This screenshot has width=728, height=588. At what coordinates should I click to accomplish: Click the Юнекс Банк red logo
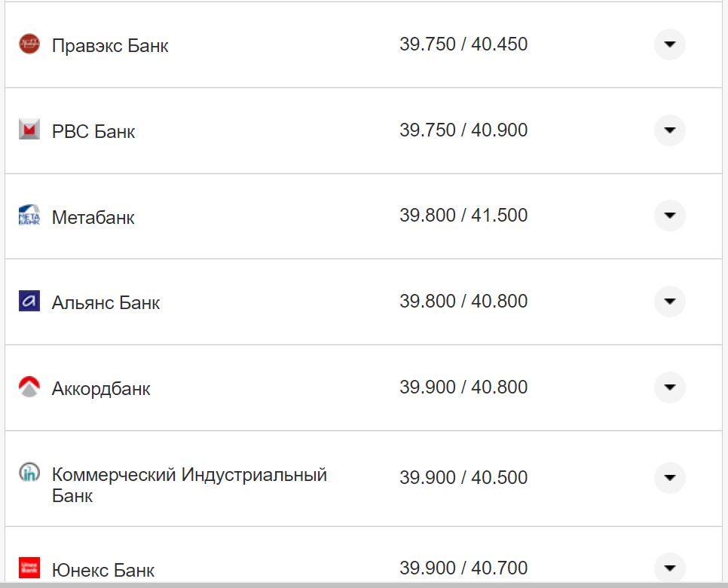click(29, 567)
